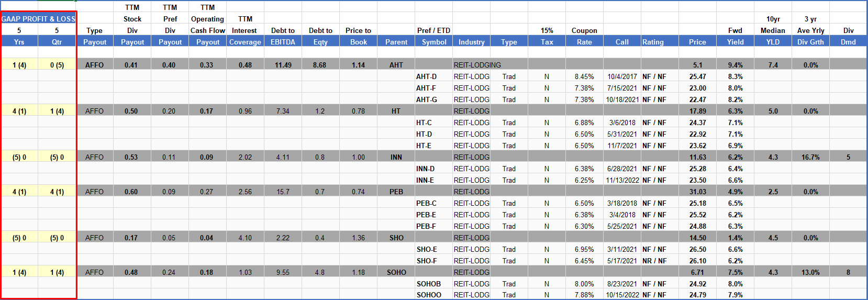Click the INN-E symbol cell
Screen dimensions: 868x300
pyautogui.click(x=425, y=180)
